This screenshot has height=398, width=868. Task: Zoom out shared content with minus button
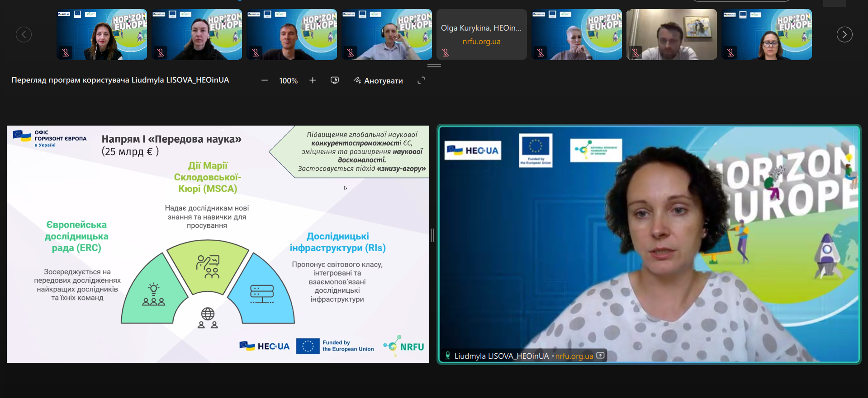pos(265,80)
